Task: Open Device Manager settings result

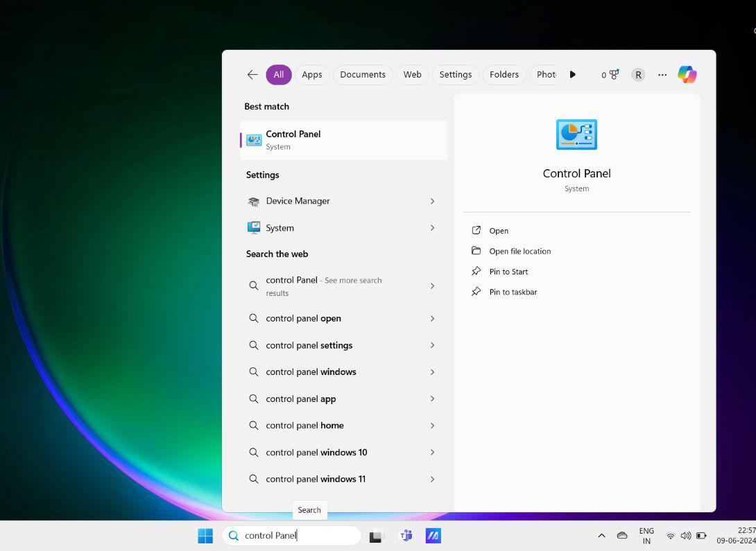Action: tap(343, 201)
